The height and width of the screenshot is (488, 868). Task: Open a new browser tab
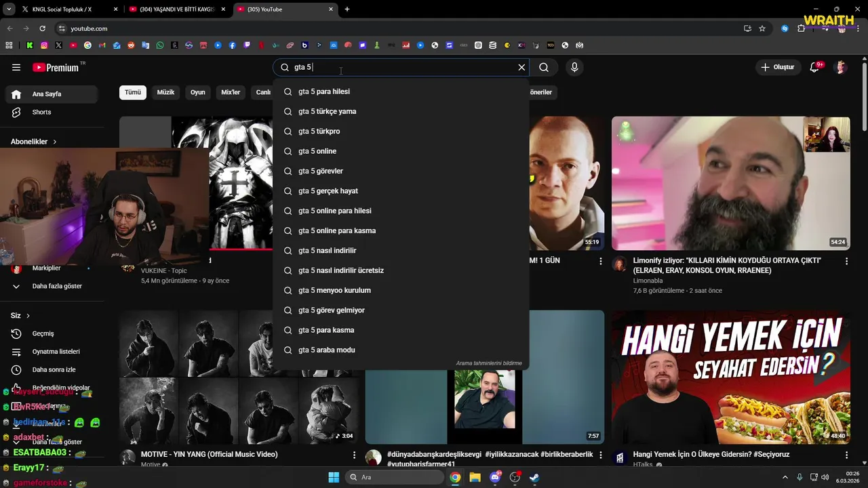347,9
